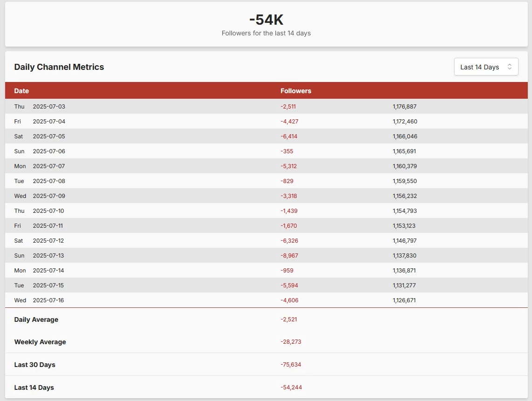Click follower change -5,312
Screen dimensions: 532x401
pos(289,166)
